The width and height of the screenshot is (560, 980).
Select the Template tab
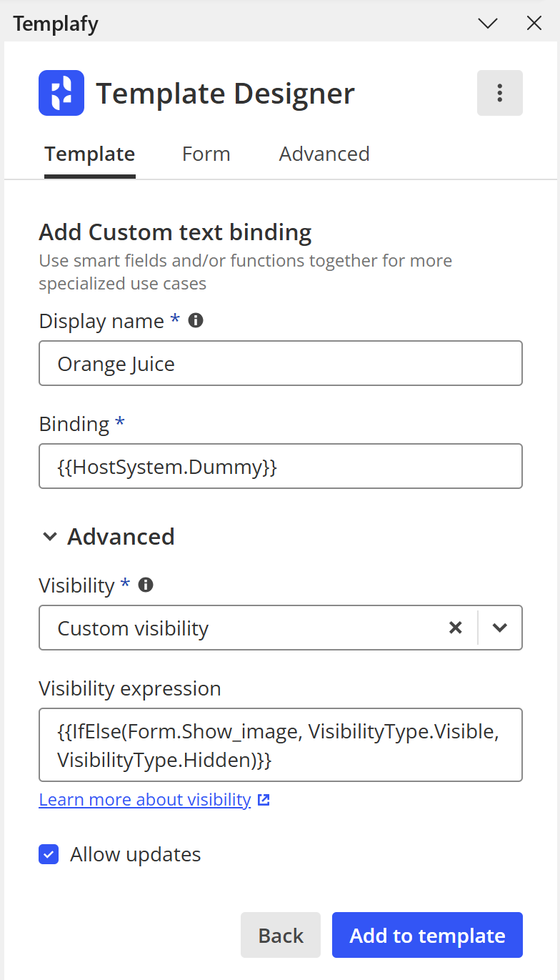click(89, 154)
